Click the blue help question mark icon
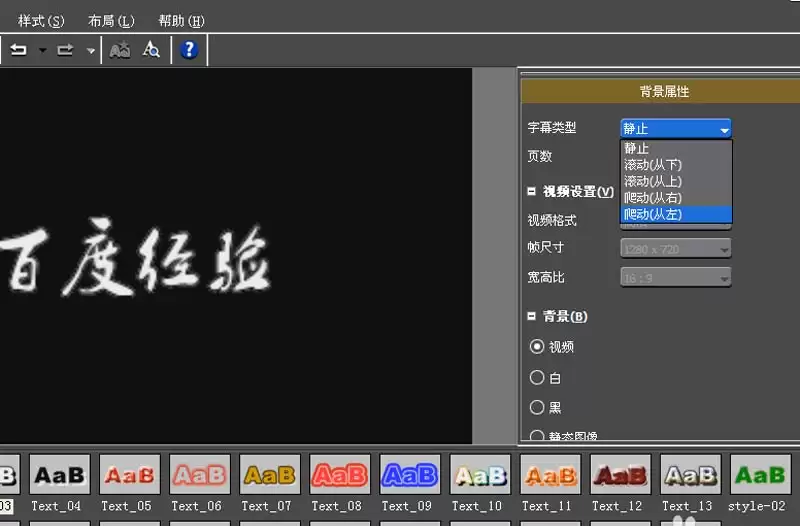 click(189, 49)
